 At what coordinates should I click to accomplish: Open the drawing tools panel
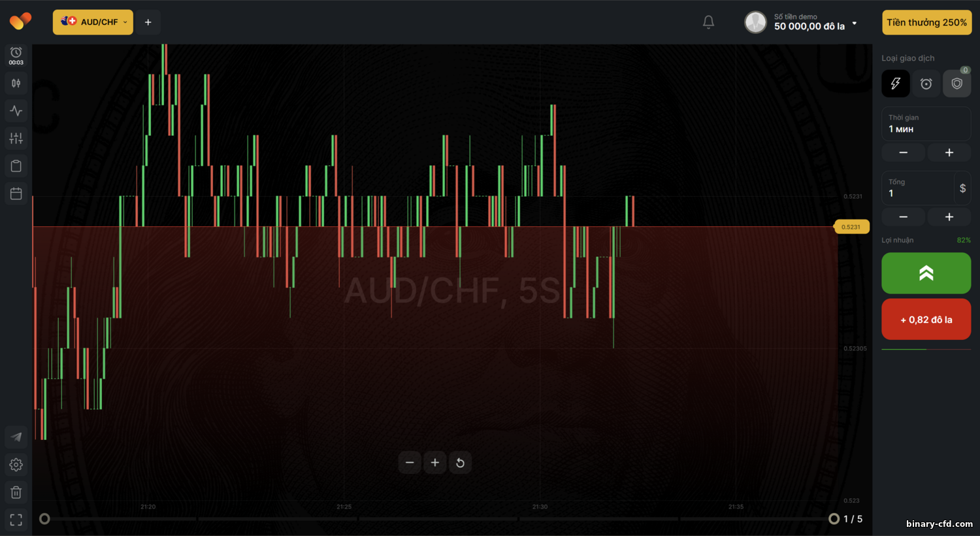click(16, 138)
